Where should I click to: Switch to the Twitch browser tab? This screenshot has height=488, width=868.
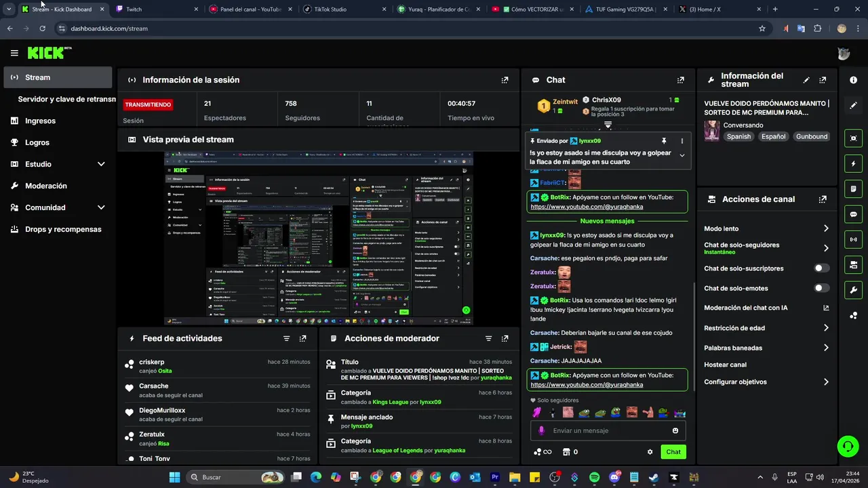click(157, 9)
